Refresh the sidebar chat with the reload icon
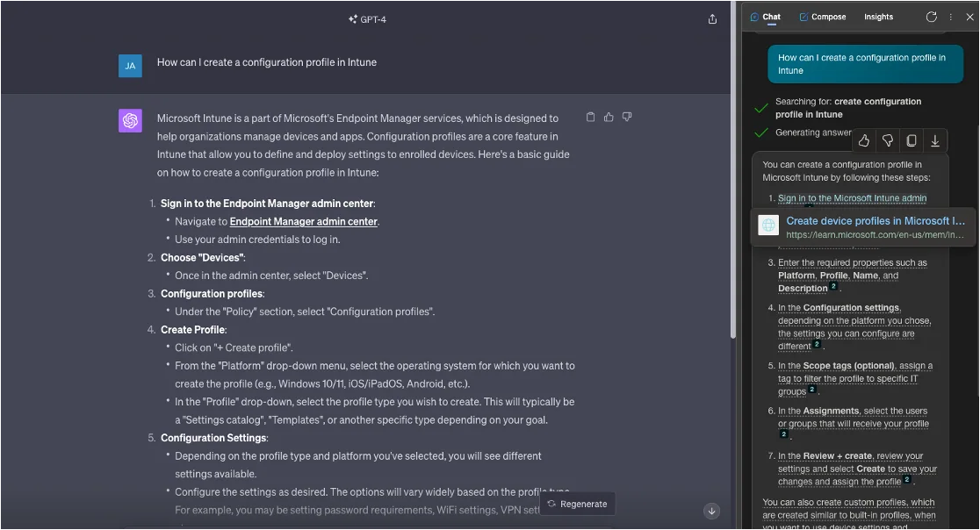 pos(931,17)
